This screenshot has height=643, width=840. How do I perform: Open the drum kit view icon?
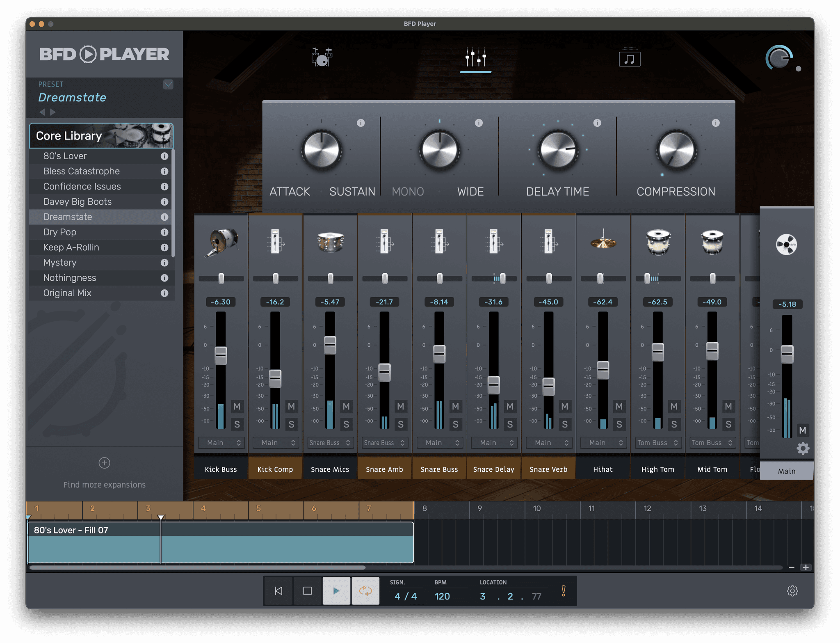click(322, 57)
